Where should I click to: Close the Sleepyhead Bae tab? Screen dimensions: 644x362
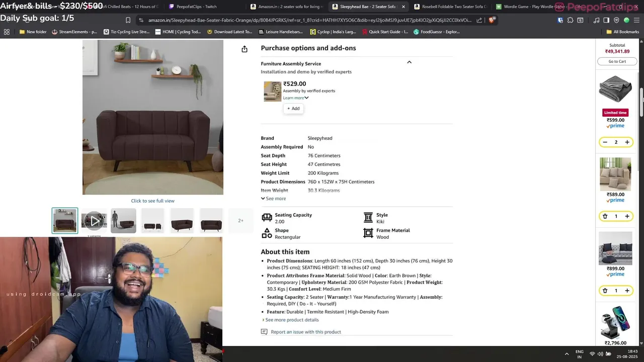403,7
